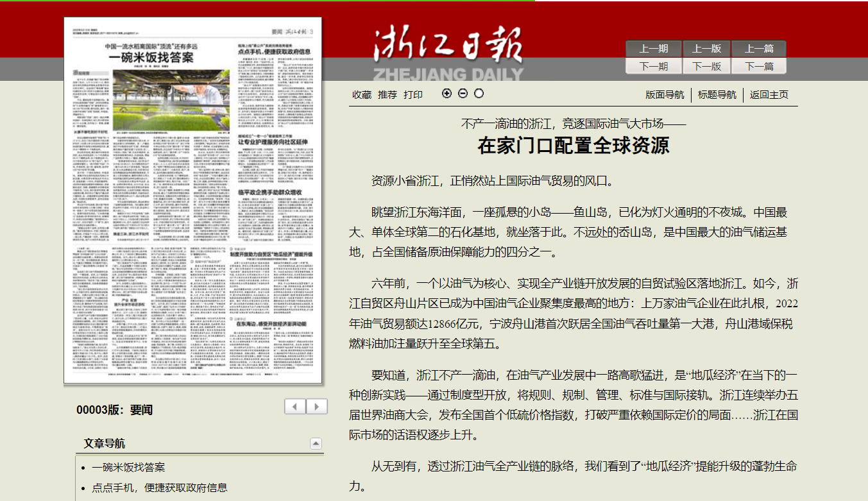Click 收藏 to bookmark the article

362,95
